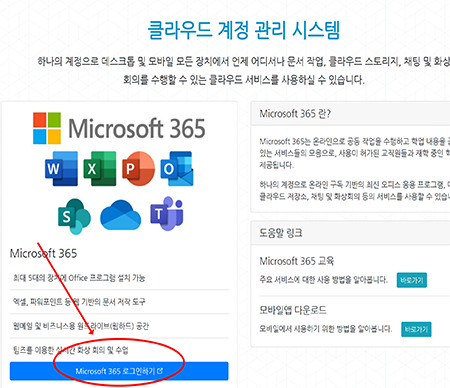This screenshot has height=388, width=450.
Task: Click the external link icon on login button
Action: (160, 371)
